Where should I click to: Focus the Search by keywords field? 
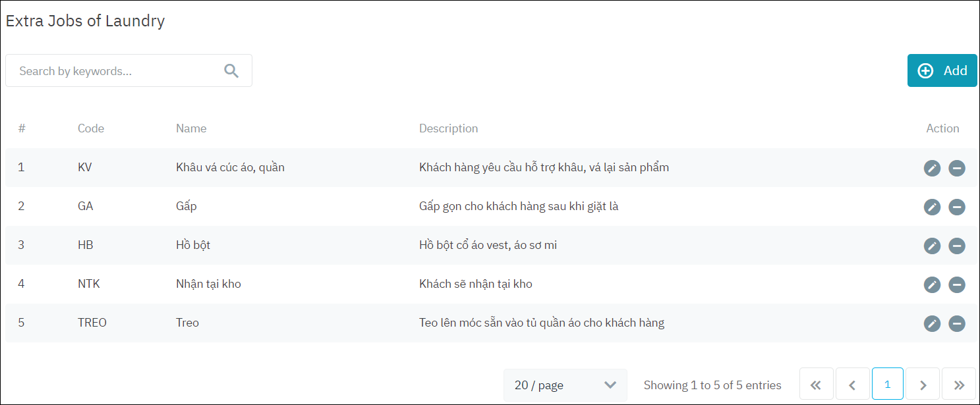click(115, 71)
